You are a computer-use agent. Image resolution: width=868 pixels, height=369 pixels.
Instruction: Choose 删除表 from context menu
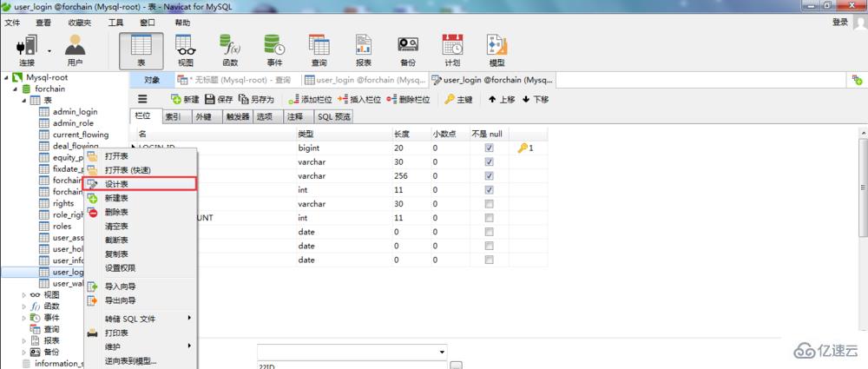[x=140, y=212]
